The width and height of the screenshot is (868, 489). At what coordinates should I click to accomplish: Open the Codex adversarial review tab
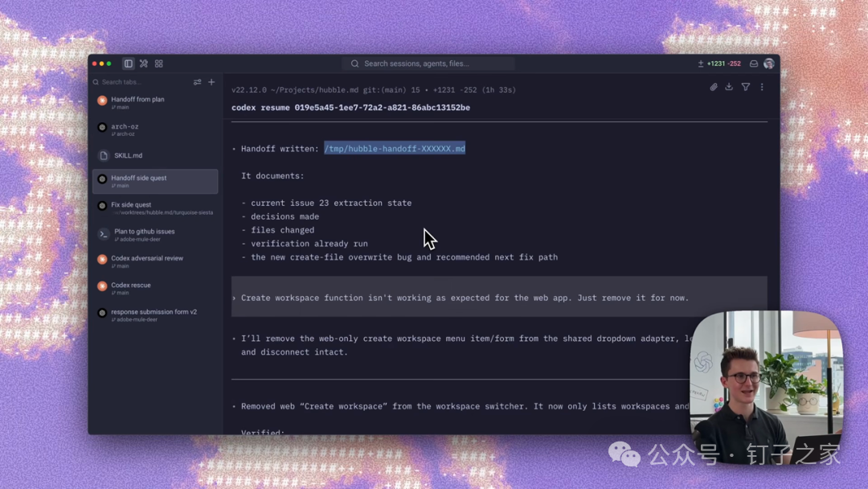pyautogui.click(x=155, y=261)
